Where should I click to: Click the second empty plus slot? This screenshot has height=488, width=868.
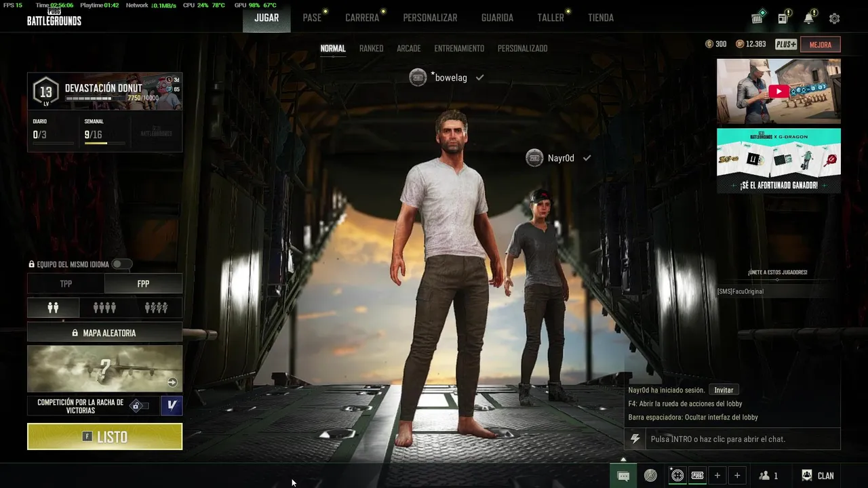tap(737, 476)
